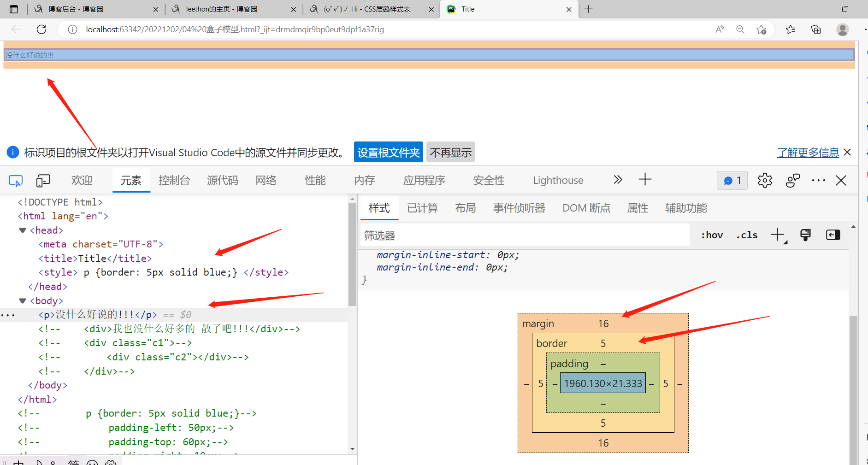Reload the page

click(41, 29)
